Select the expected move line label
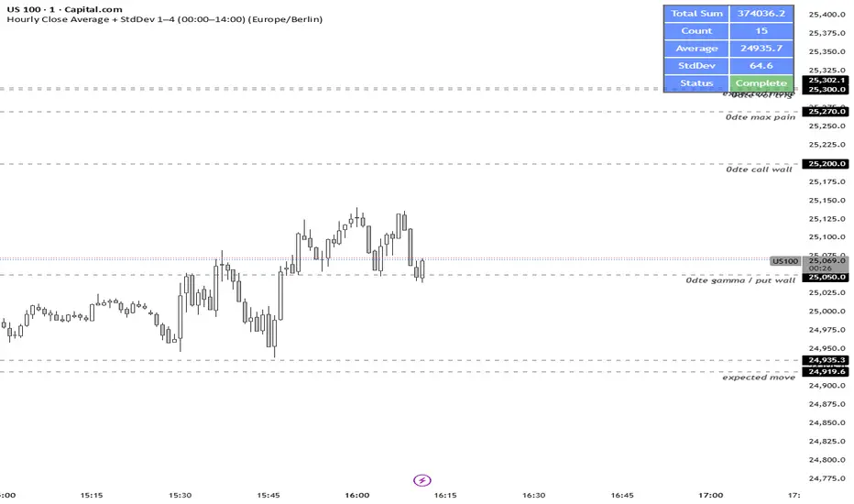This screenshot has height=504, width=854. [758, 378]
